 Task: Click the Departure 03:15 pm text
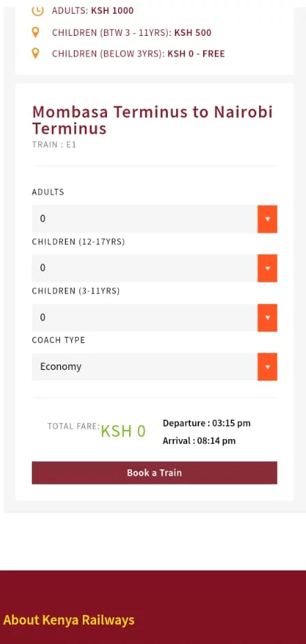[207, 423]
